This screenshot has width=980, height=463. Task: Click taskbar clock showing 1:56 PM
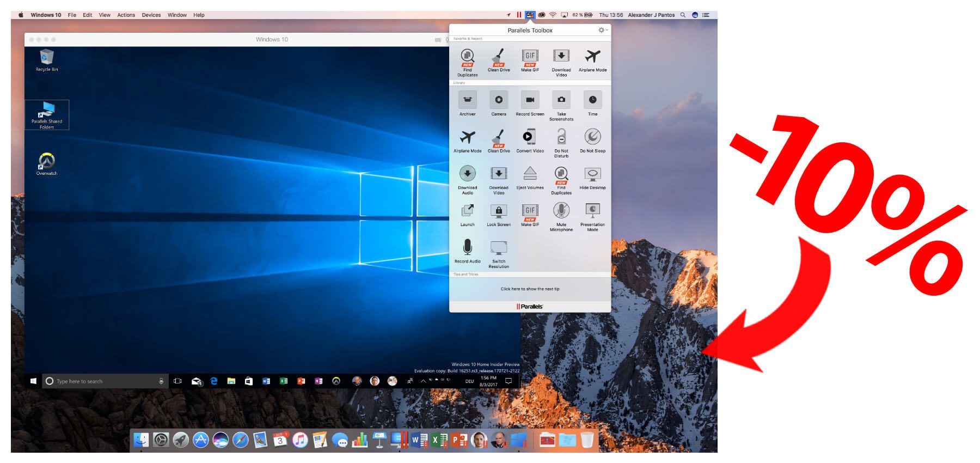[488, 381]
